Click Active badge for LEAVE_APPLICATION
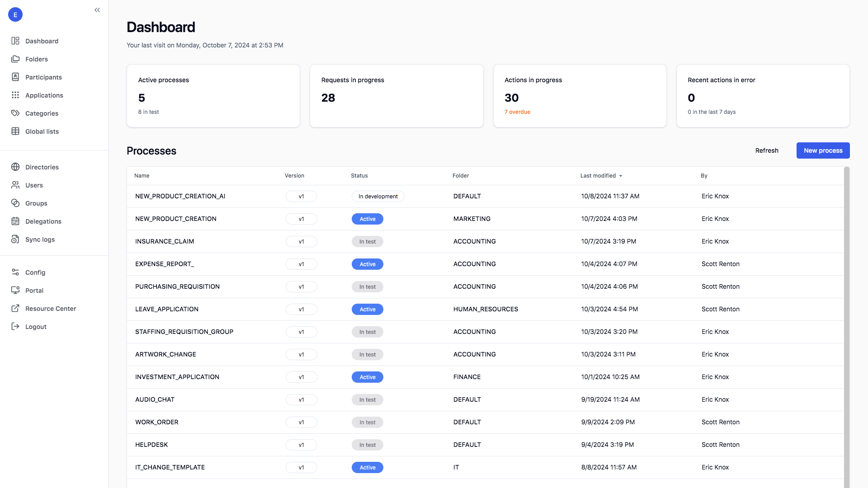Viewport: 868px width, 488px height. pyautogui.click(x=368, y=310)
